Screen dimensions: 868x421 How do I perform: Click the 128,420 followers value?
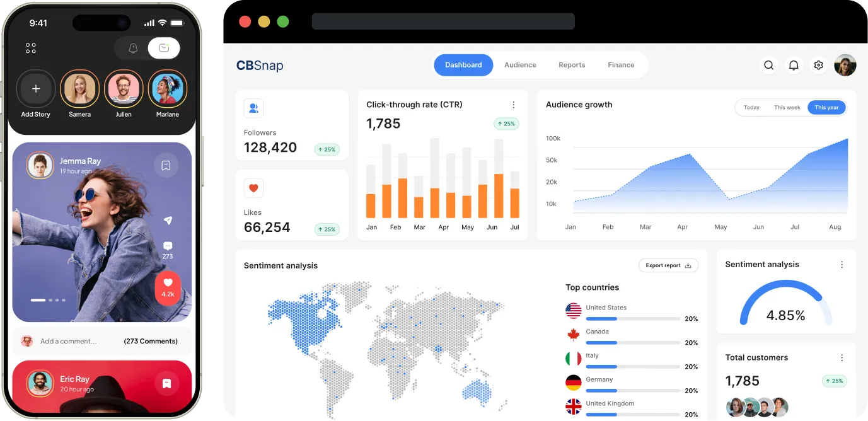[x=270, y=147]
